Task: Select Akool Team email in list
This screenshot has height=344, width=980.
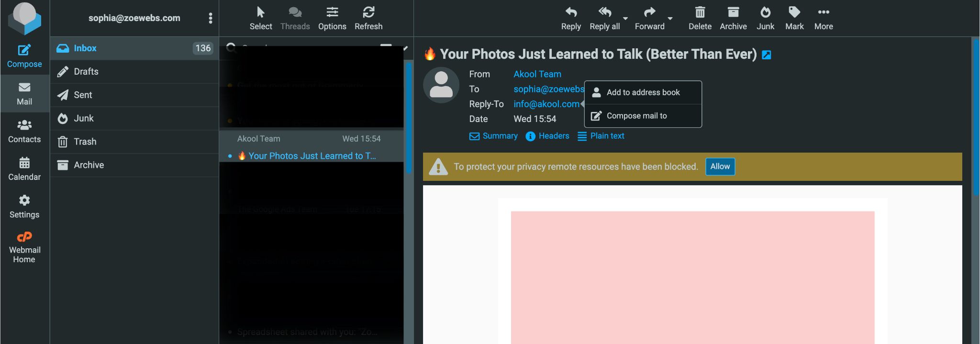Action: [x=312, y=146]
